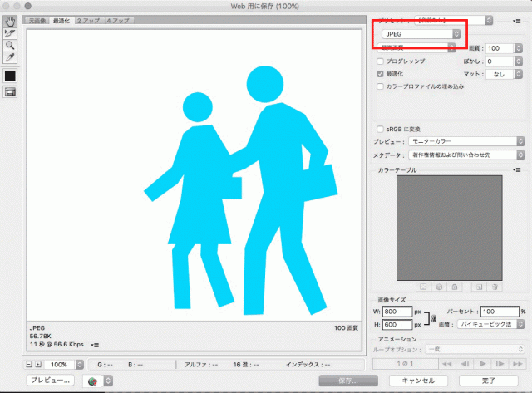Enable the sRGB に変換 checkbox

[381, 130]
